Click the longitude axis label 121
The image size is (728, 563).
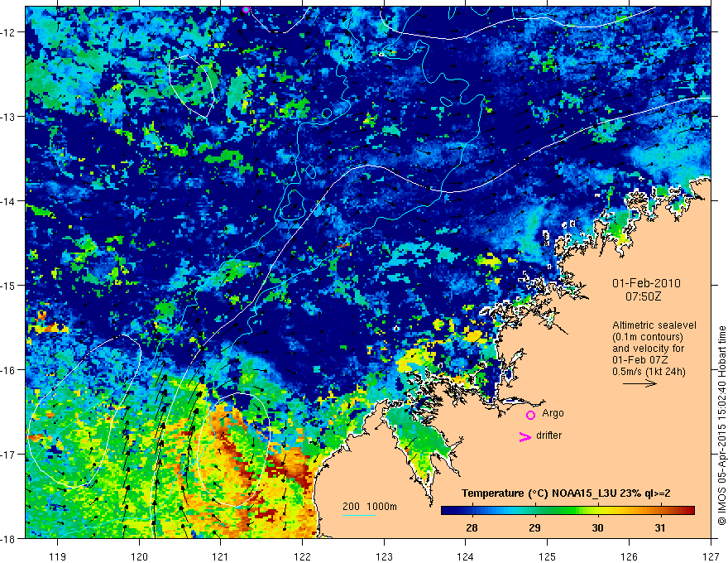[x=221, y=556]
